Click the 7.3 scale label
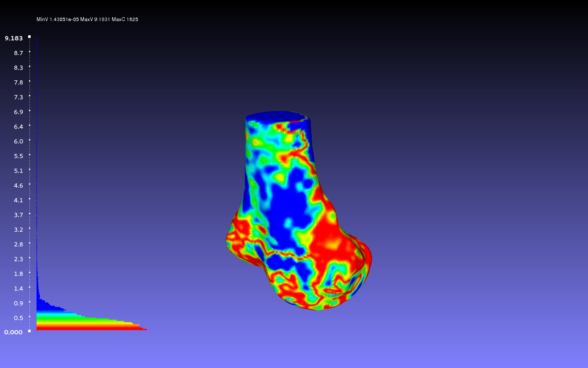 tap(18, 97)
